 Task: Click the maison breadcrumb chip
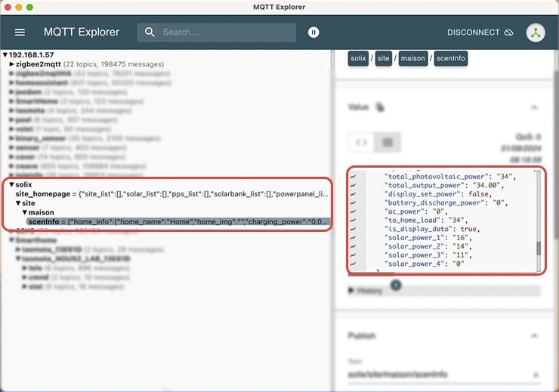(413, 58)
